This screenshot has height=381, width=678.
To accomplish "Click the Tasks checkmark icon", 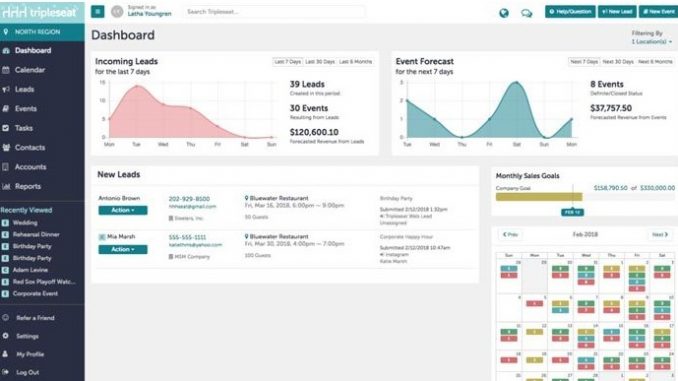I will [6, 128].
